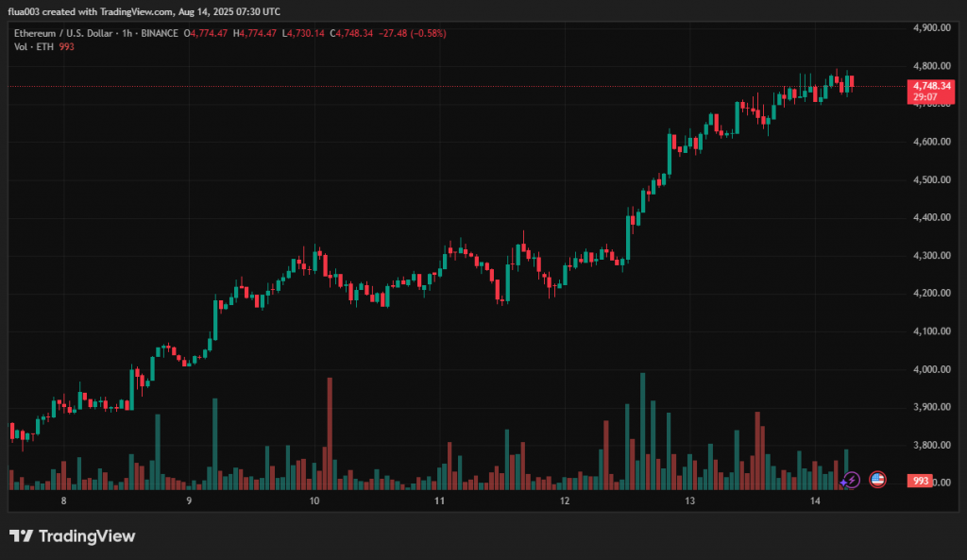This screenshot has width=967, height=560.
Task: Click the close value 'C4,748.34'
Action: (351, 33)
